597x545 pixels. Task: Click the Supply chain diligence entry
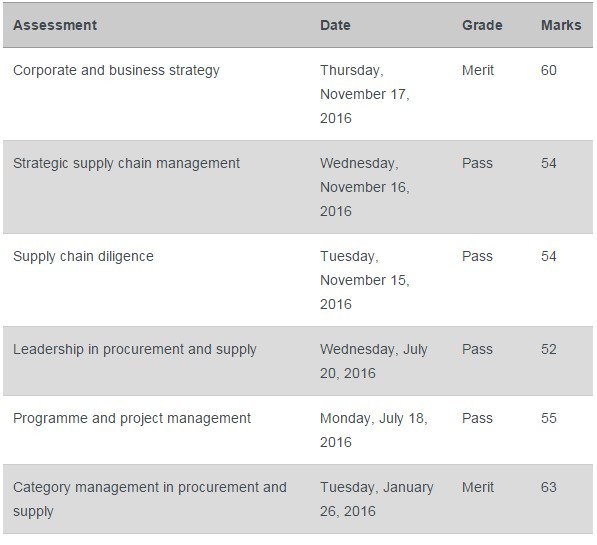point(83,257)
